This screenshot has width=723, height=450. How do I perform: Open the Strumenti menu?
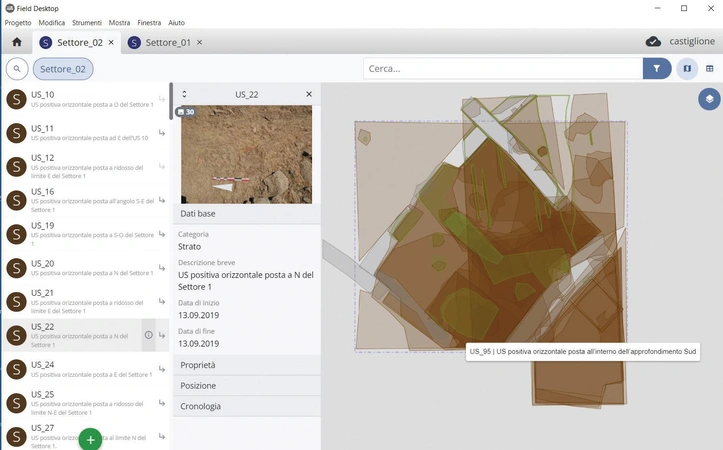[x=85, y=21]
